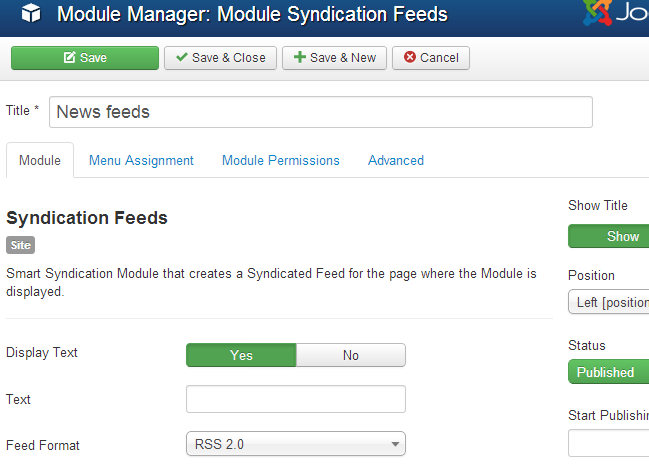The image size is (649, 473).
Task: Open the Position dropdown
Action: [608, 302]
